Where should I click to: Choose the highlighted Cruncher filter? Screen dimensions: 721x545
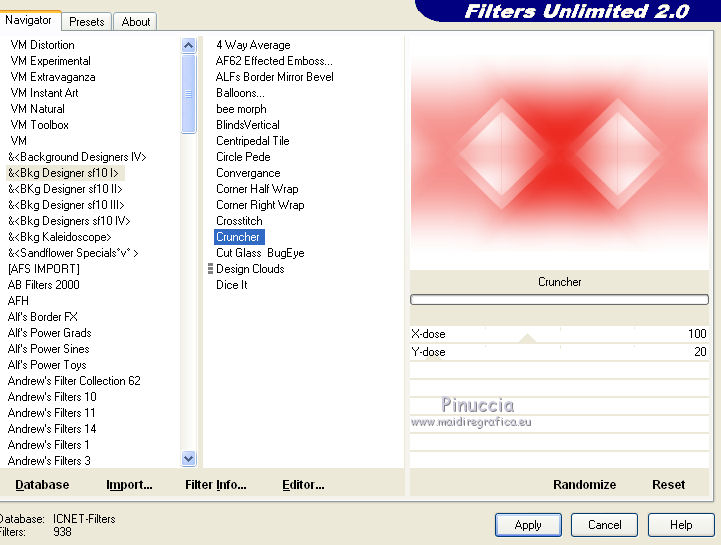[x=239, y=237]
